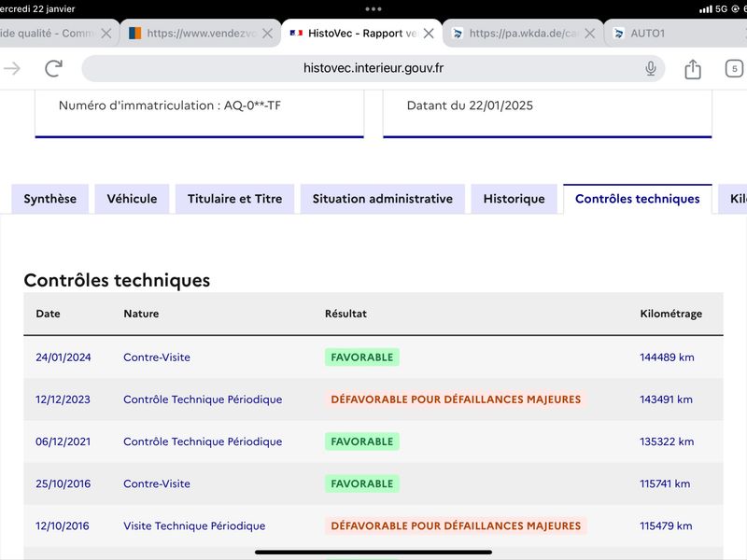The width and height of the screenshot is (747, 560).
Task: Close the vendezvo browser tab
Action: coord(267,34)
